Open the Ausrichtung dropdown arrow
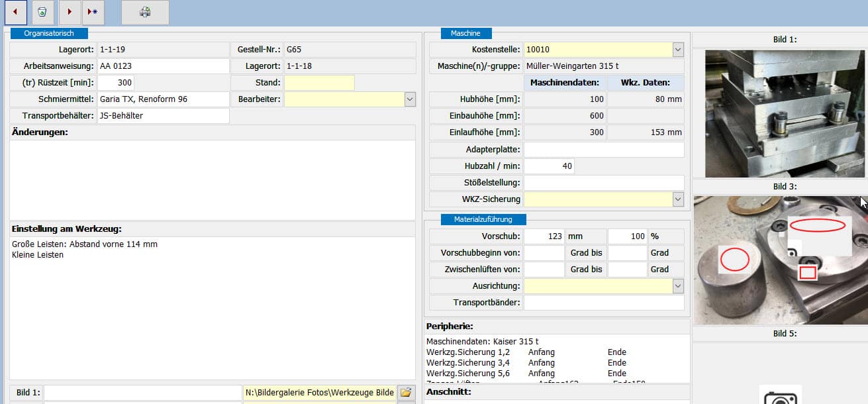 677,286
